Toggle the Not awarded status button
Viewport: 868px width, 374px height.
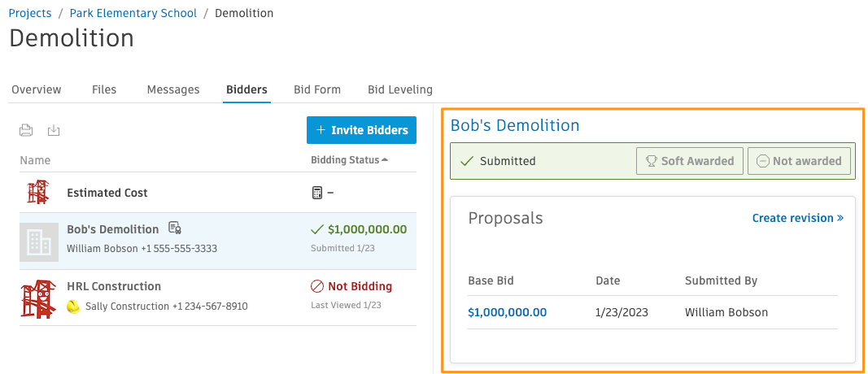(x=799, y=161)
